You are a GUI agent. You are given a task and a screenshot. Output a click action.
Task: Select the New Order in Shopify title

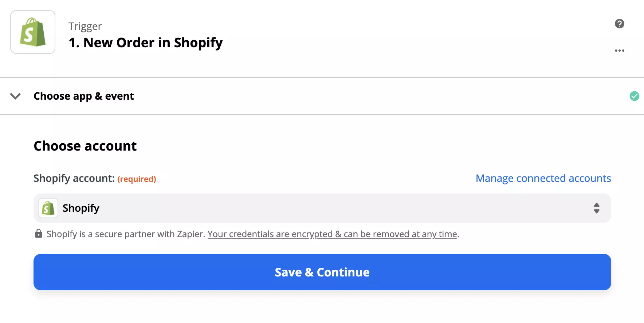point(145,43)
